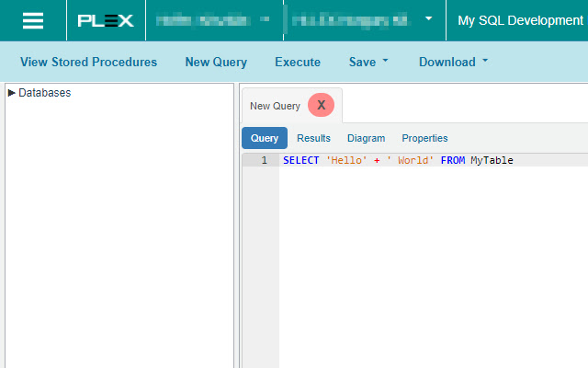Image resolution: width=588 pixels, height=368 pixels.
Task: Click the My SQL Development title
Action: tap(521, 20)
